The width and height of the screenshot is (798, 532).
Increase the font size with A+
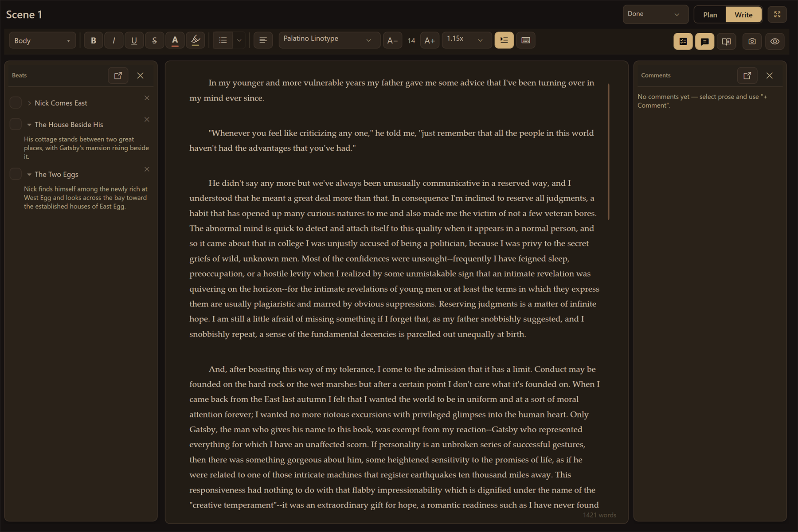430,40
